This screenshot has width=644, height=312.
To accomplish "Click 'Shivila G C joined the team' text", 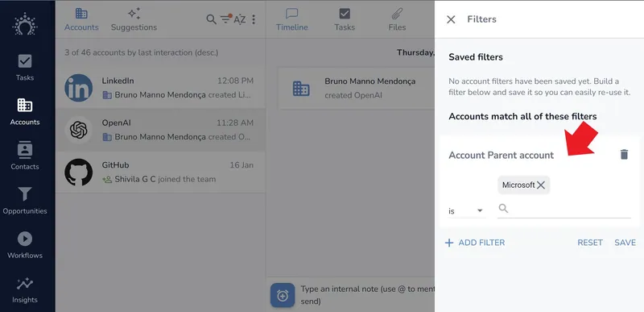I will point(165,179).
